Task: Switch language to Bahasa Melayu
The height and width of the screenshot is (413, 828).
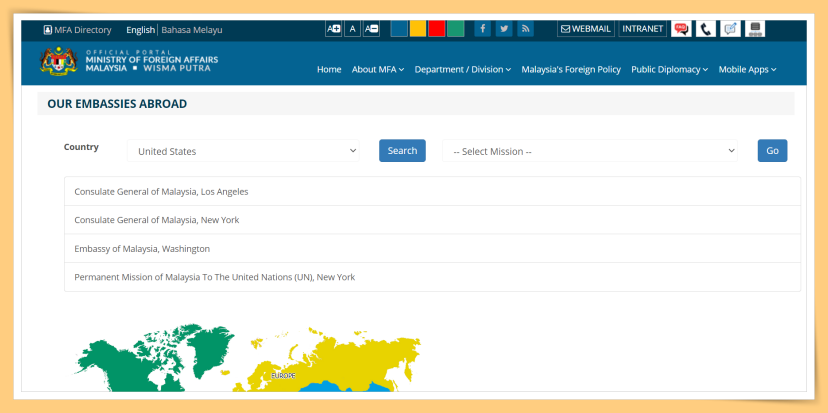Action: (x=192, y=30)
